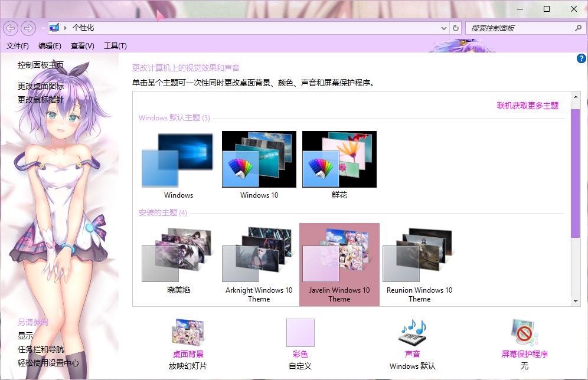Close the 个性化 window
This screenshot has width=588, height=380.
(574, 9)
